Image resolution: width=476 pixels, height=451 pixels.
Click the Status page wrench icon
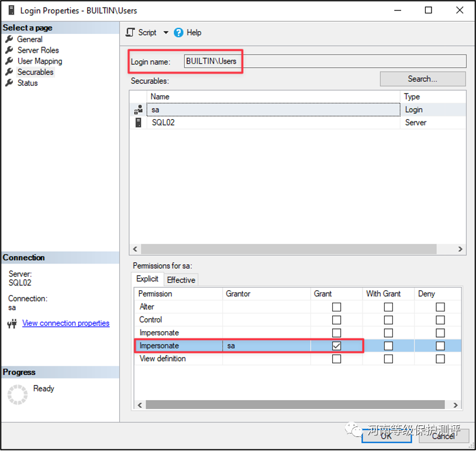click(x=9, y=83)
